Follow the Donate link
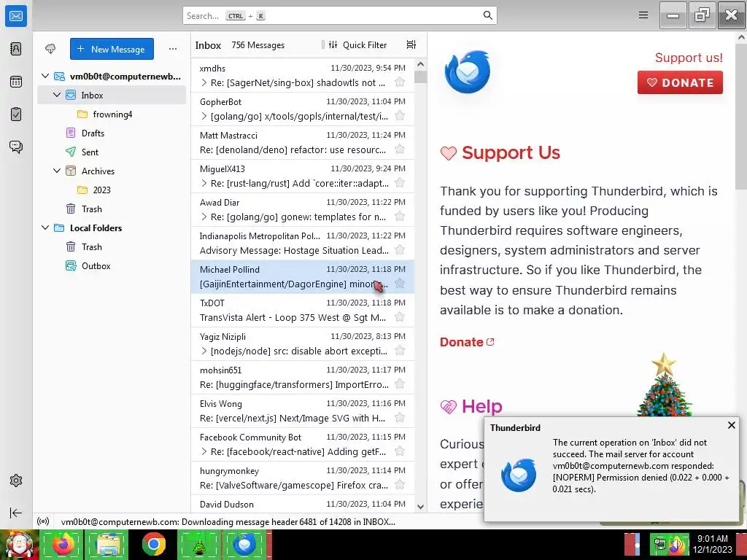Image resolution: width=747 pixels, height=560 pixels. [x=467, y=342]
